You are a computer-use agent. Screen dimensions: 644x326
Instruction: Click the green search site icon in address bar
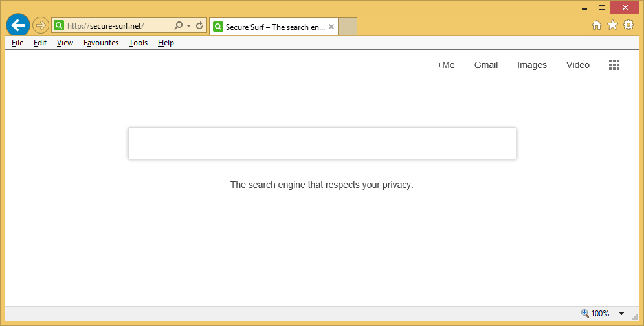click(x=59, y=25)
